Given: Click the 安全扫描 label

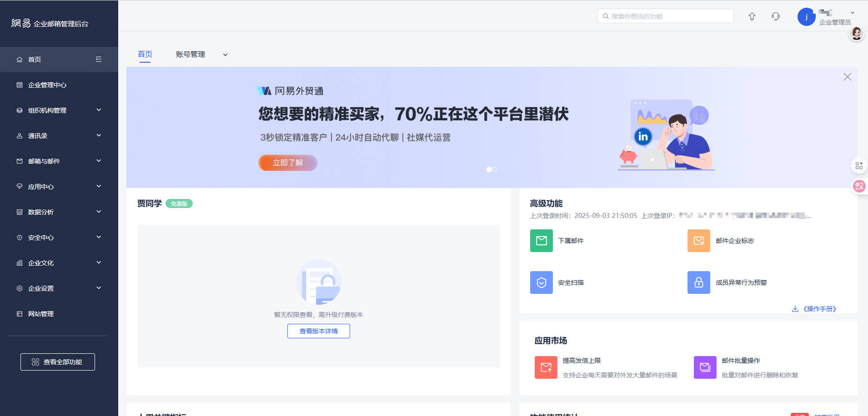Looking at the screenshot, I should (571, 282).
